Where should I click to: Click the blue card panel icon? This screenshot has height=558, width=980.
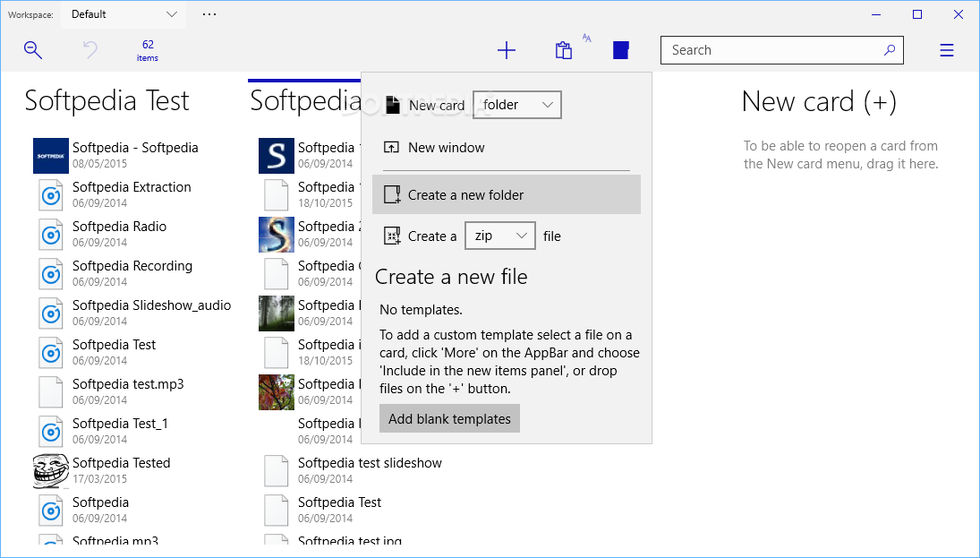tap(620, 50)
